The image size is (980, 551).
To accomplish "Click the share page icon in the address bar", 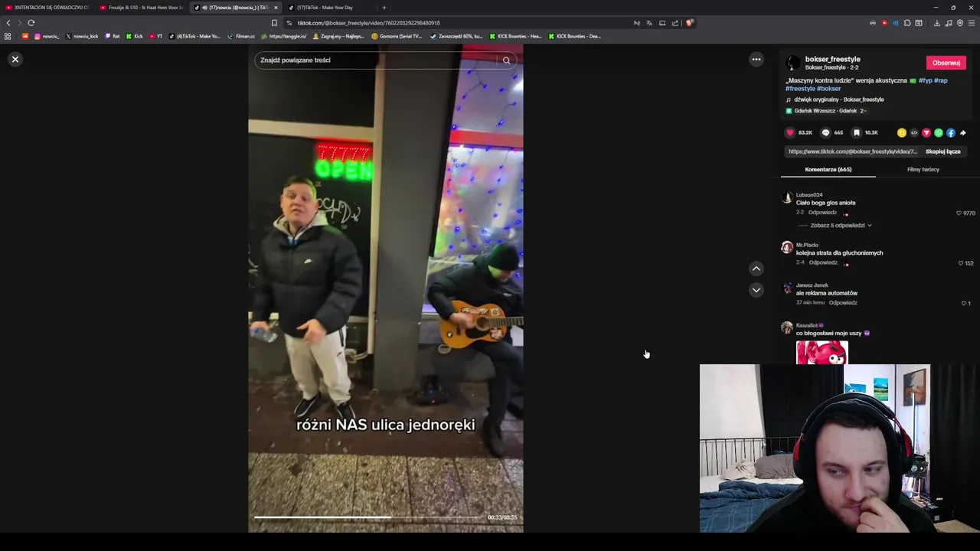I will click(x=675, y=23).
